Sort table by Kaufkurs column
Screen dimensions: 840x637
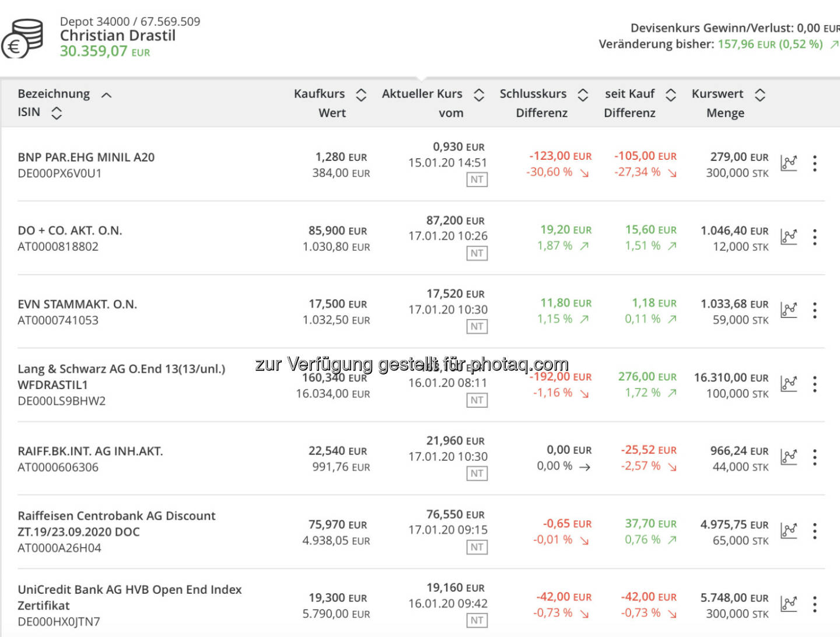(361, 94)
